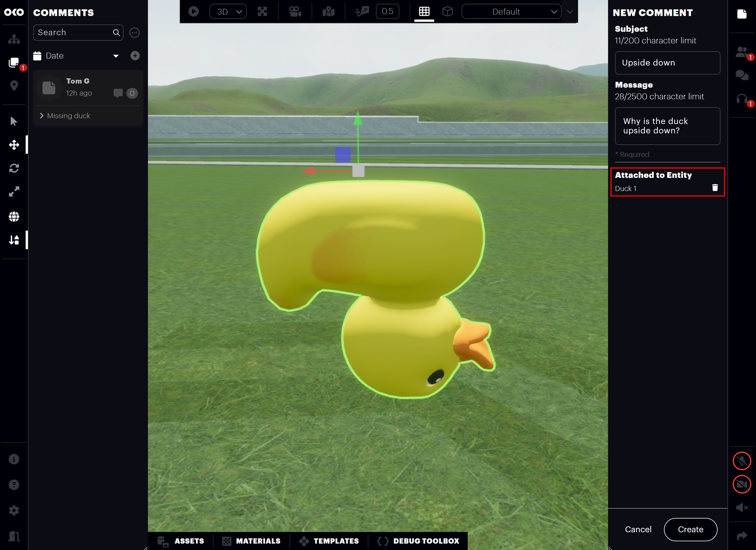Delete the attached Duck 1 entity

[715, 188]
